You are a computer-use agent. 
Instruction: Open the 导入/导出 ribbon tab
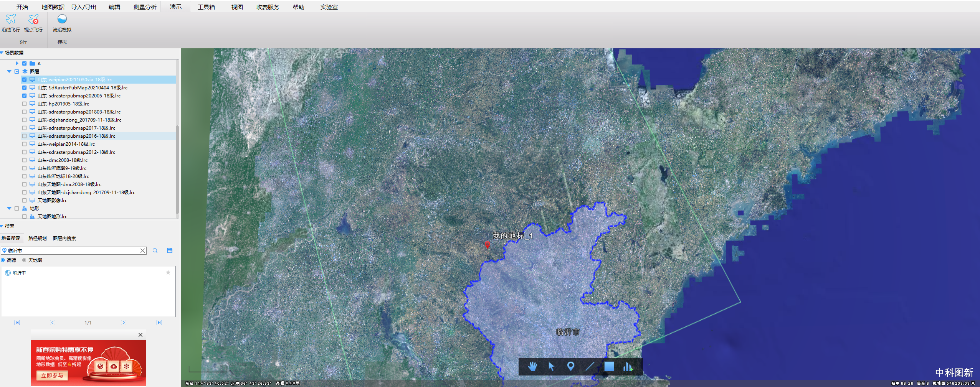84,7
